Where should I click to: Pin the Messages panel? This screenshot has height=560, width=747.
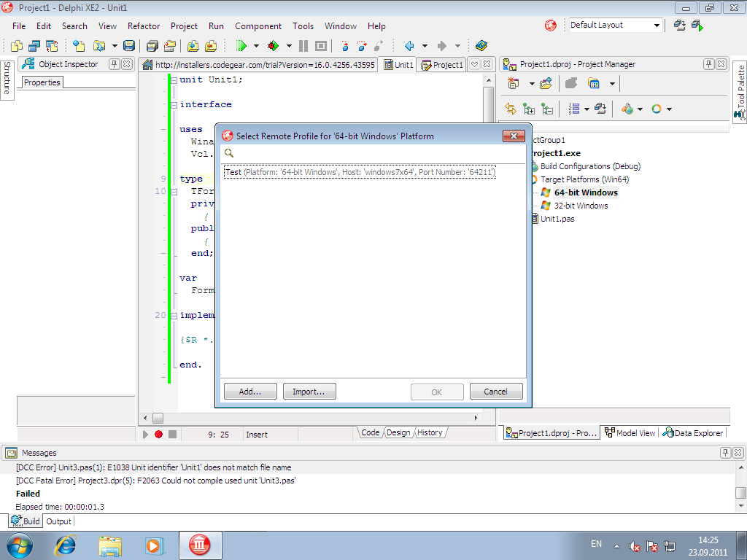[726, 452]
